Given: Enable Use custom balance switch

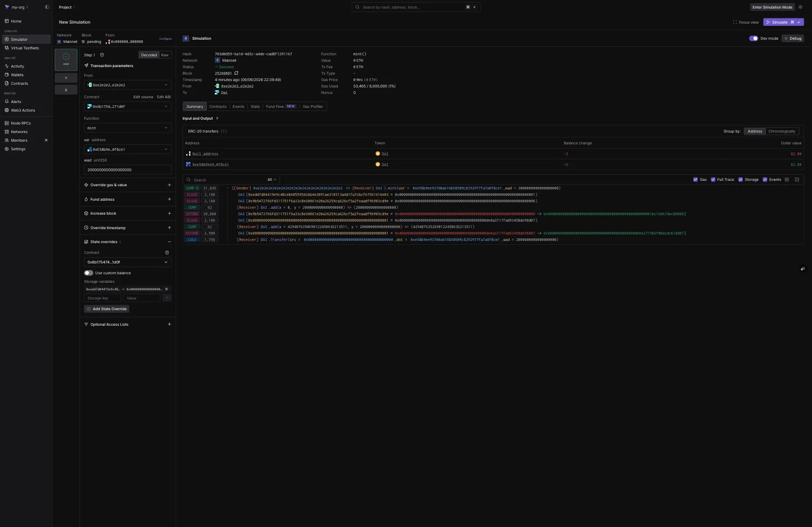Looking at the screenshot, I should coord(89,273).
